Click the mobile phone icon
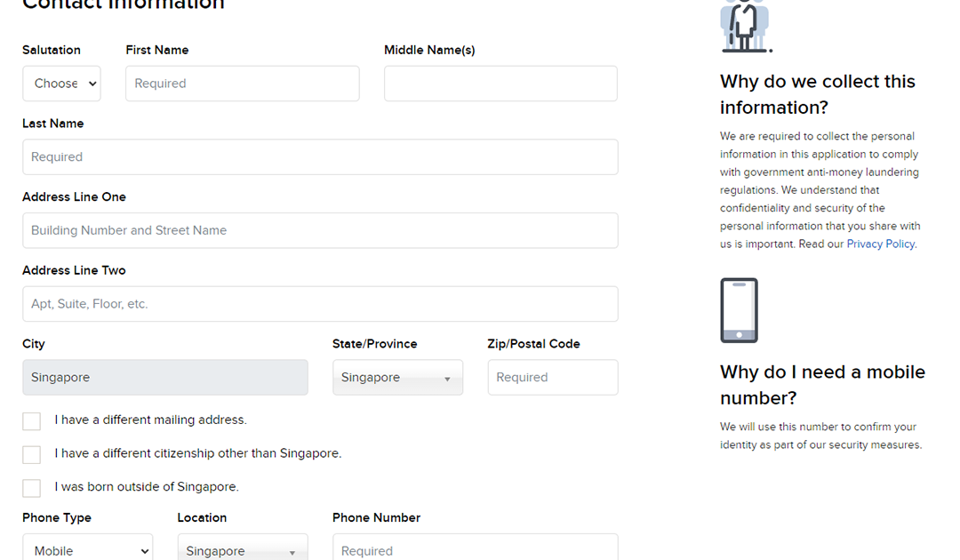Screen dimensions: 960x560 coord(739,310)
